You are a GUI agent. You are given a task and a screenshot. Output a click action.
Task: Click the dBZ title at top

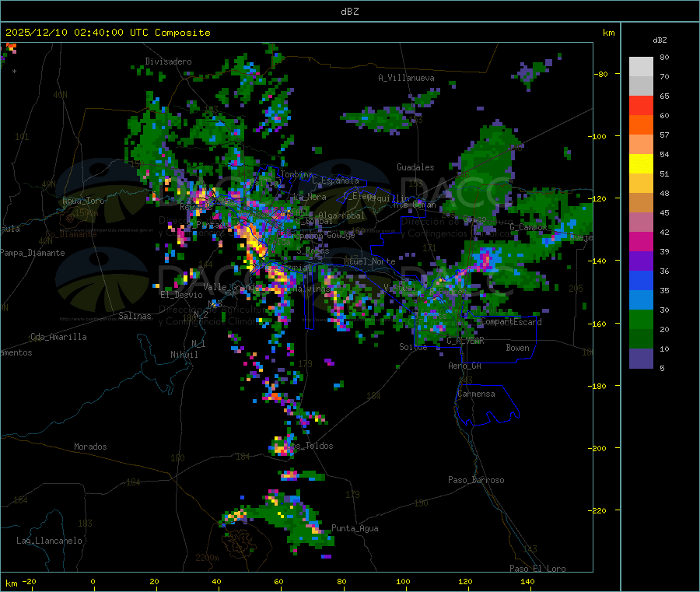tap(349, 12)
